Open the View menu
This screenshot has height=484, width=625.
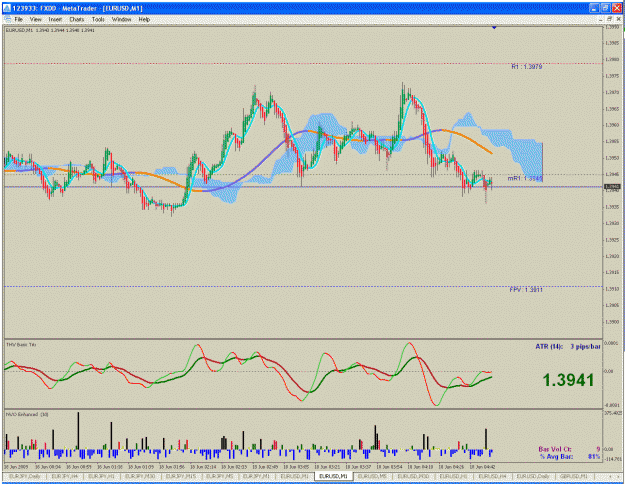pos(35,19)
